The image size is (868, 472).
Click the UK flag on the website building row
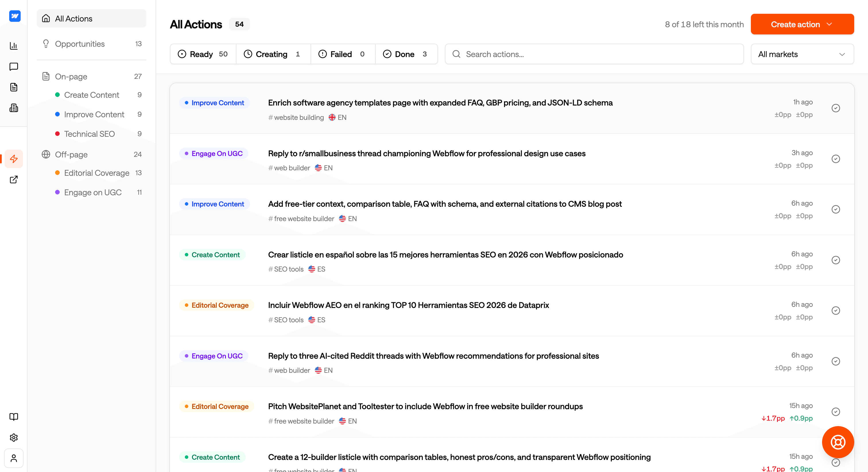tap(332, 118)
